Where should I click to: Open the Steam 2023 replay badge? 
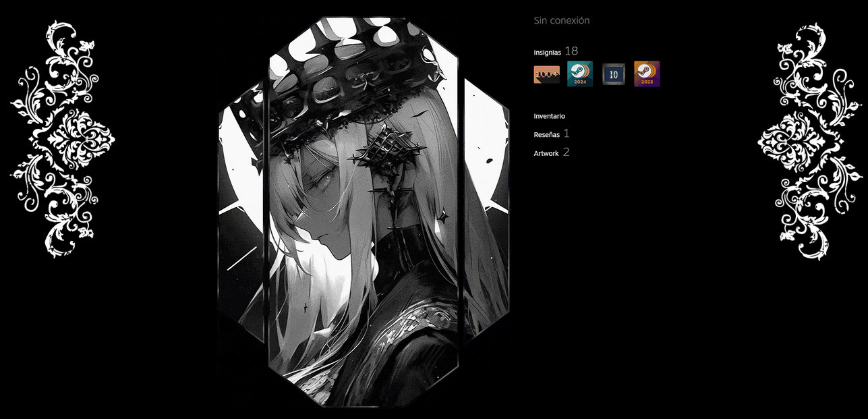coord(647,74)
